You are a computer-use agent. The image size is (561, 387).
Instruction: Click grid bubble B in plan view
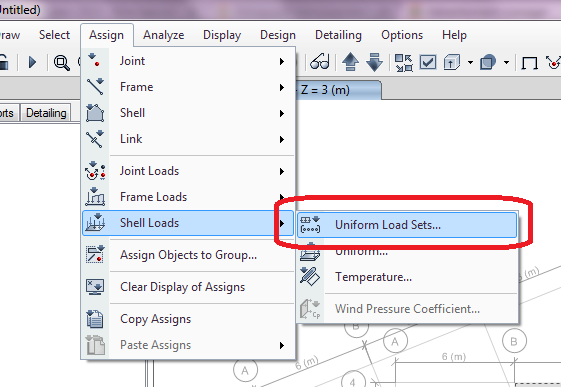514,342
